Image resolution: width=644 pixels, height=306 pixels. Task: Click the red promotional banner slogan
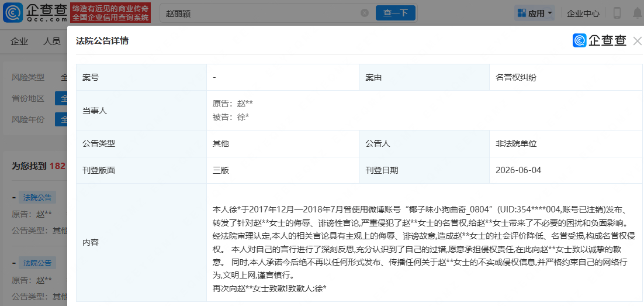[x=110, y=13]
